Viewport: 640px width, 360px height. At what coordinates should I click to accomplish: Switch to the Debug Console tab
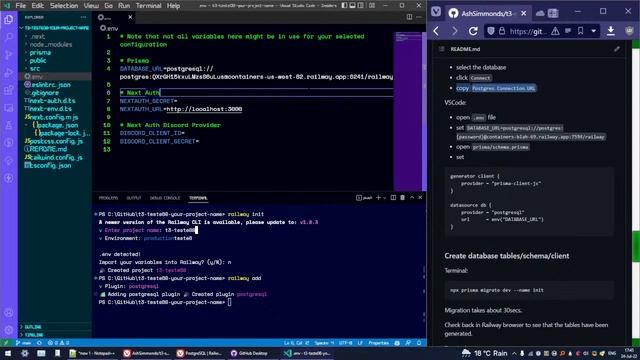click(165, 198)
